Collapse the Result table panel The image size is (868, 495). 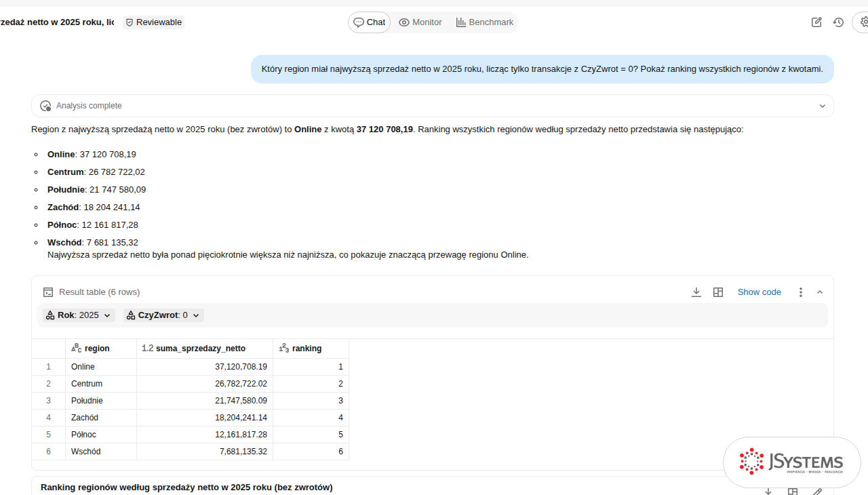tap(820, 292)
